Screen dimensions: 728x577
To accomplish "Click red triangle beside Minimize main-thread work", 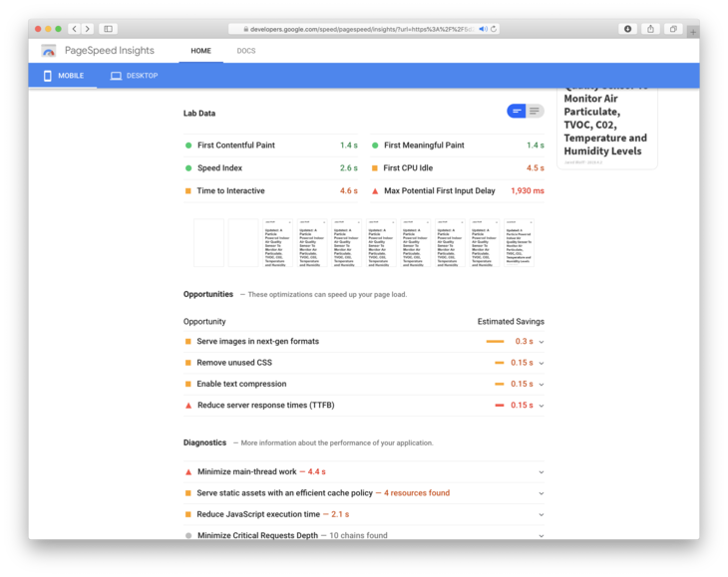I will click(188, 472).
